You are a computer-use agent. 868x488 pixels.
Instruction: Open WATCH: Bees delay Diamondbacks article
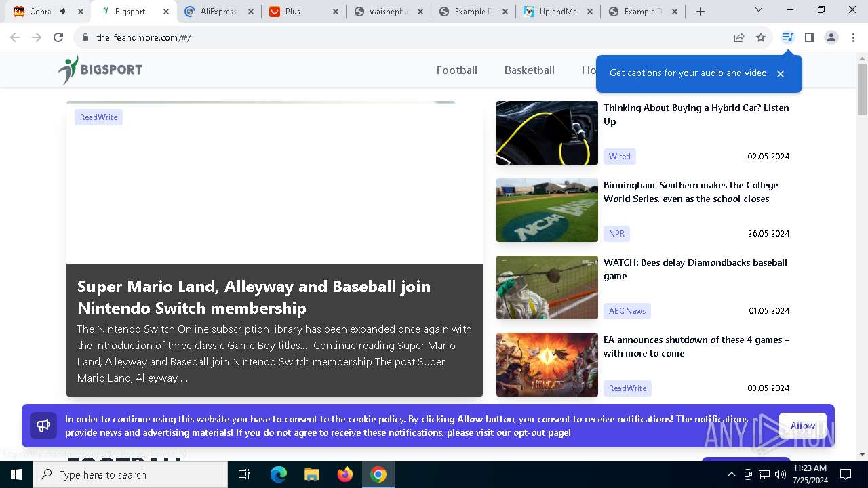click(x=695, y=269)
